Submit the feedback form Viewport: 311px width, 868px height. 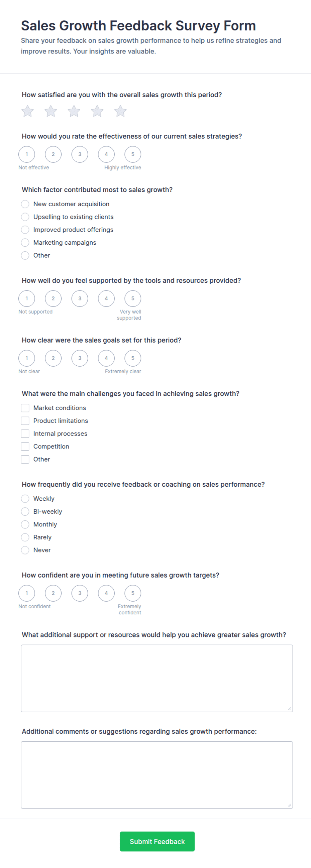(157, 841)
